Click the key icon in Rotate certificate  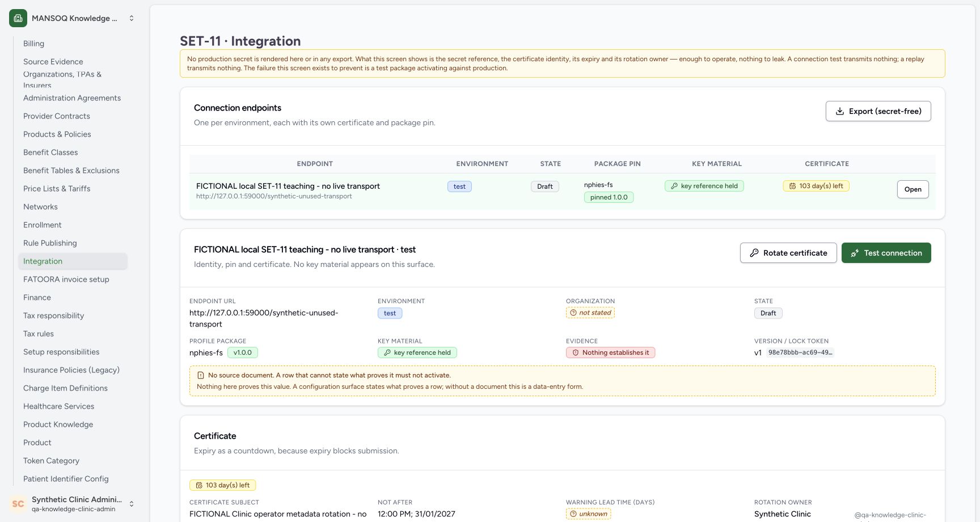point(754,253)
